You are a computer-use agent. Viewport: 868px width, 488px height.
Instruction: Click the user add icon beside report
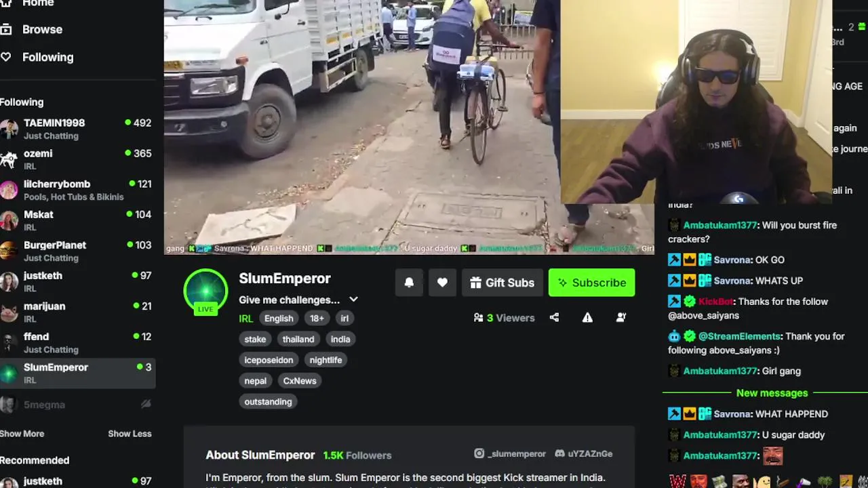pyautogui.click(x=620, y=317)
